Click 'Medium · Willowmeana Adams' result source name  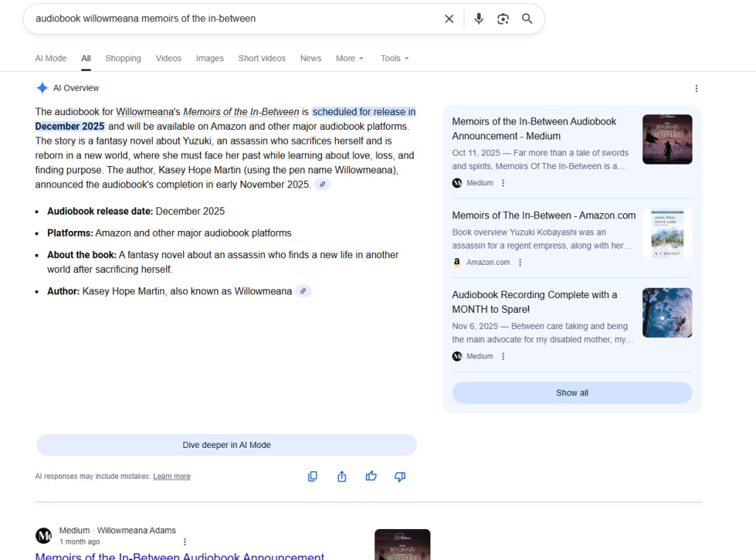coord(117,530)
